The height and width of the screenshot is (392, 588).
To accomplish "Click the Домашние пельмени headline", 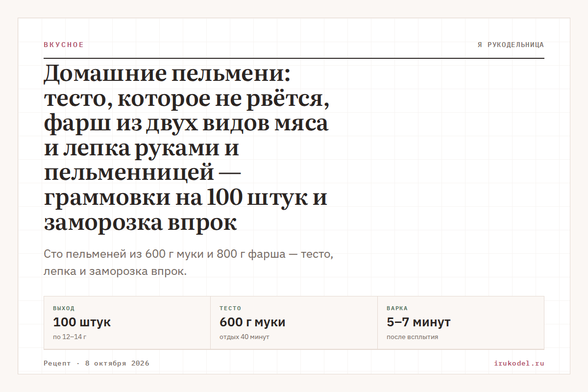I will pos(186,148).
